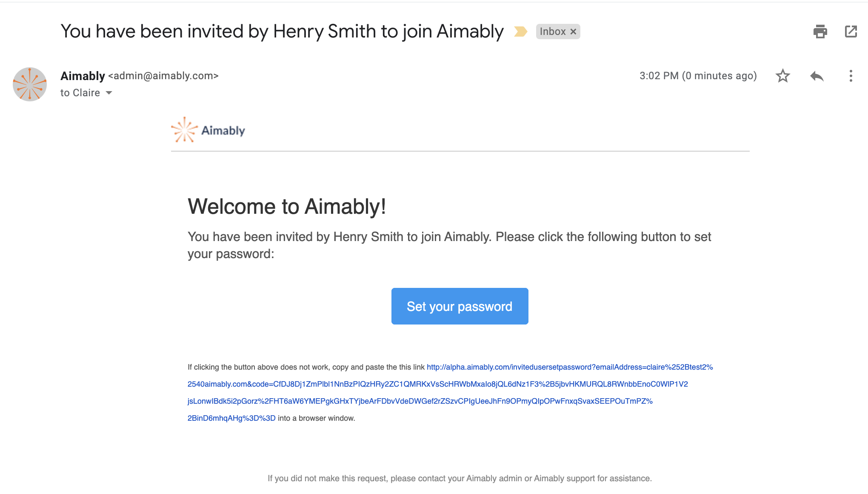Open the email in a new window

click(851, 32)
